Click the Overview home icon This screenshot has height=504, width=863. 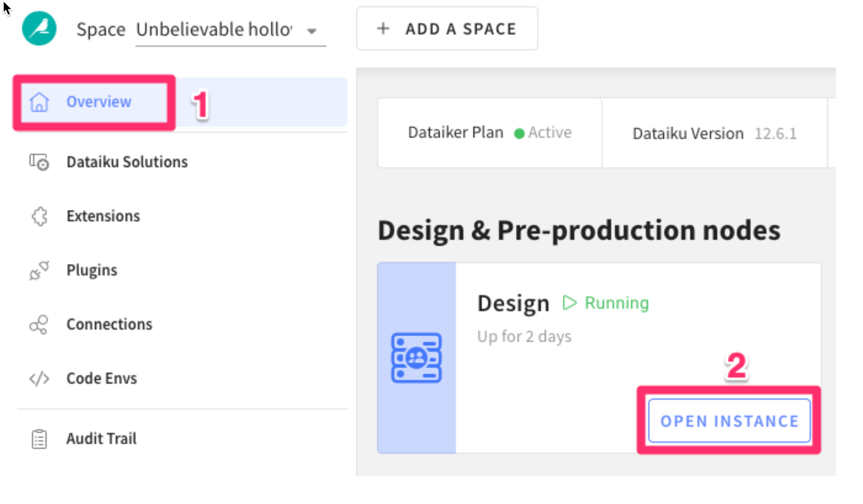click(x=39, y=102)
